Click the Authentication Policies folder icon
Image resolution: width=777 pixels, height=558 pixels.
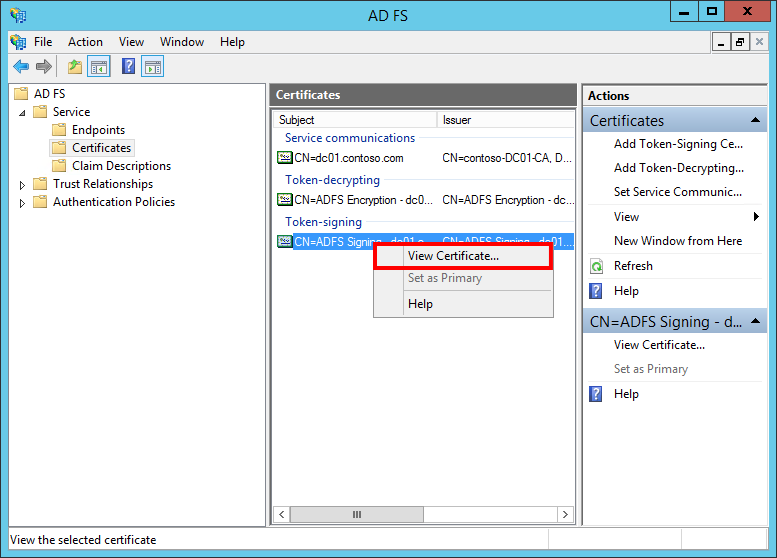[x=40, y=202]
